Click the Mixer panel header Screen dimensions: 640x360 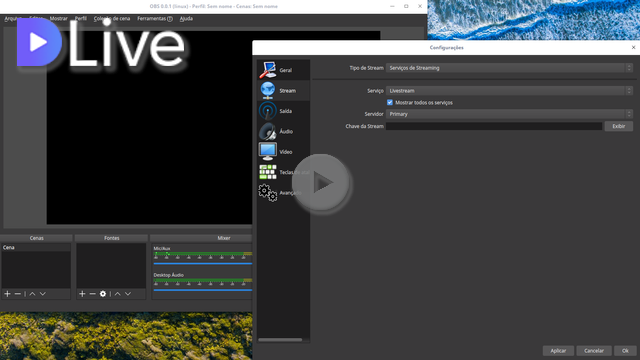(202, 238)
